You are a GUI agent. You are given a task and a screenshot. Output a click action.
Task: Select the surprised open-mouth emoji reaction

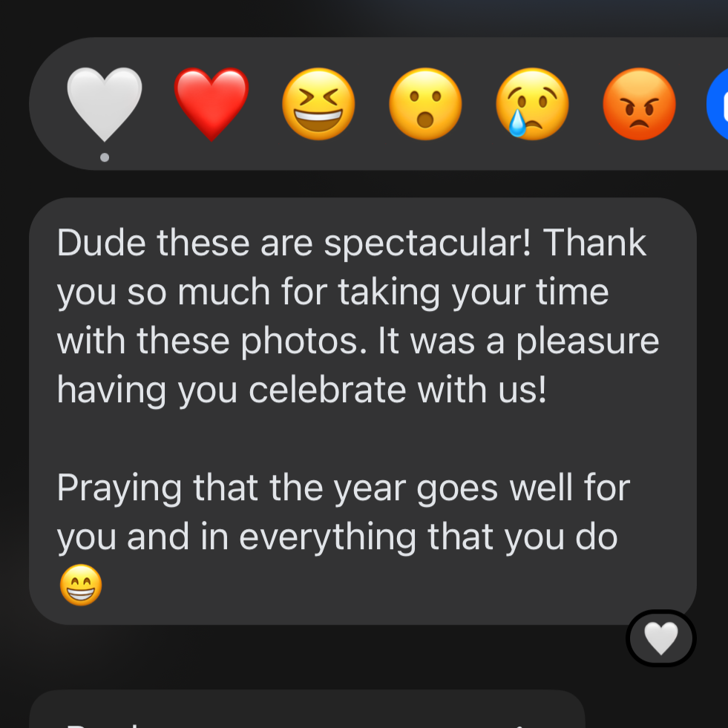pyautogui.click(x=425, y=104)
